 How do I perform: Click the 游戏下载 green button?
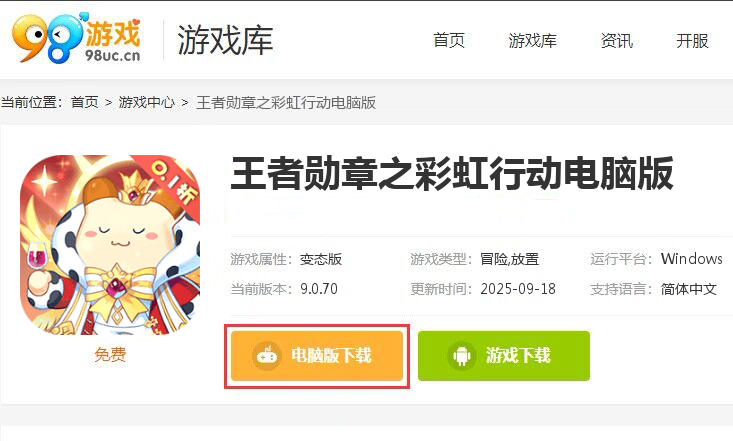coord(503,356)
